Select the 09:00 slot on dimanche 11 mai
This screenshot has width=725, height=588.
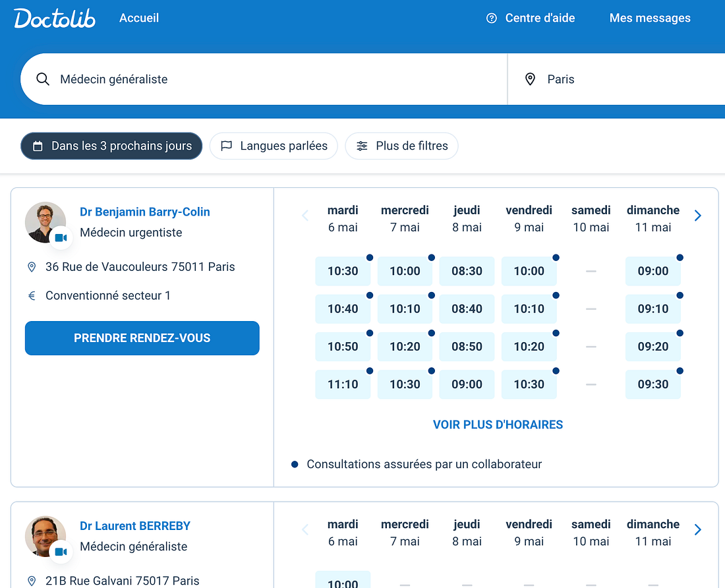653,271
